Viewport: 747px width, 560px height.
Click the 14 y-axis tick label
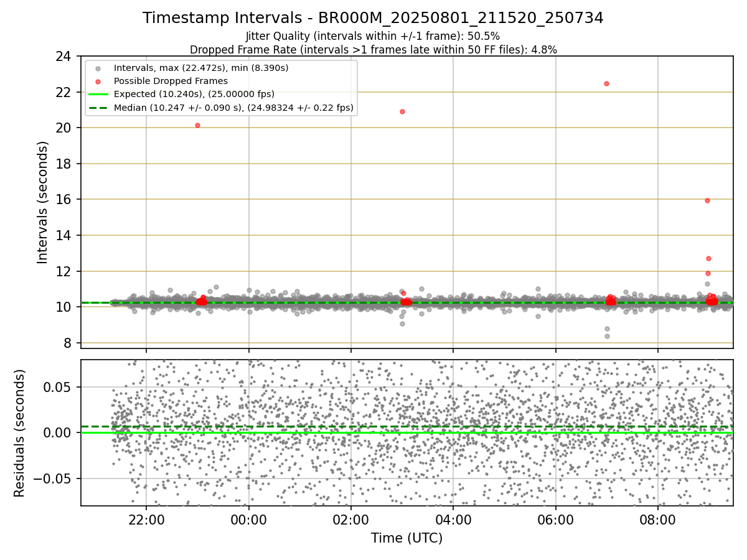pyautogui.click(x=63, y=236)
